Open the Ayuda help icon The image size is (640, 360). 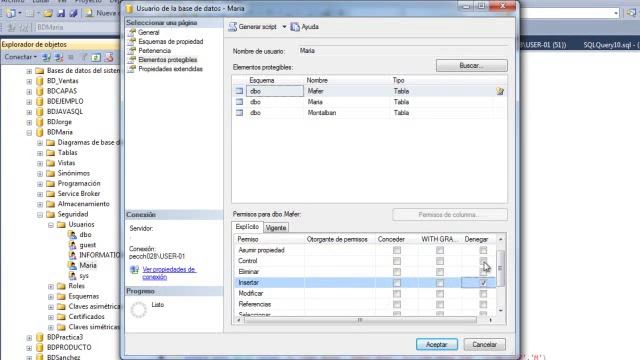295,27
